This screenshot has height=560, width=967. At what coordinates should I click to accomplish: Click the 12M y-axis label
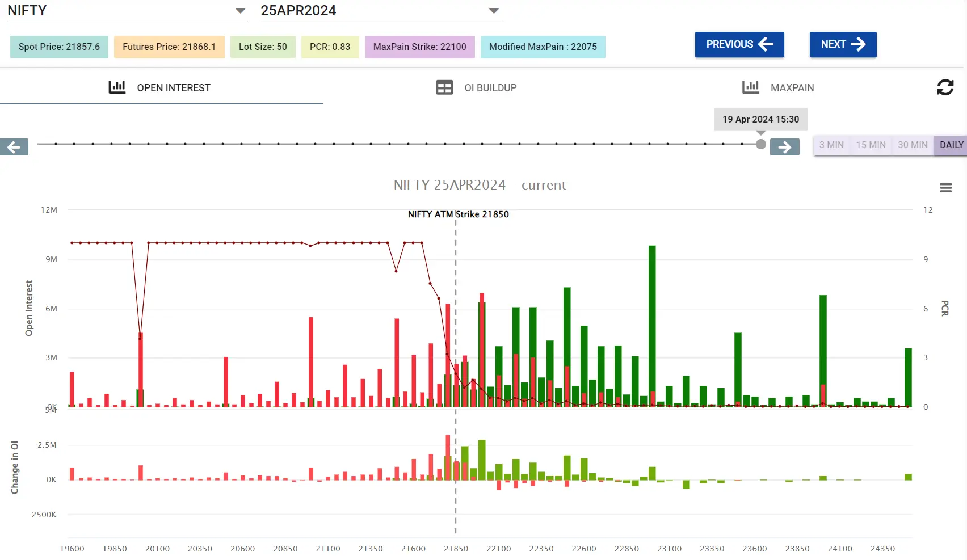click(x=49, y=210)
